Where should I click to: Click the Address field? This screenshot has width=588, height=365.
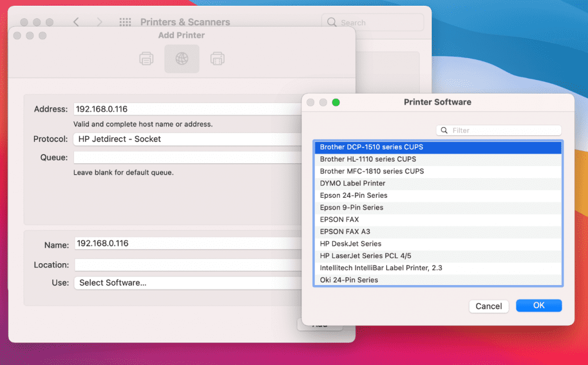coord(188,109)
